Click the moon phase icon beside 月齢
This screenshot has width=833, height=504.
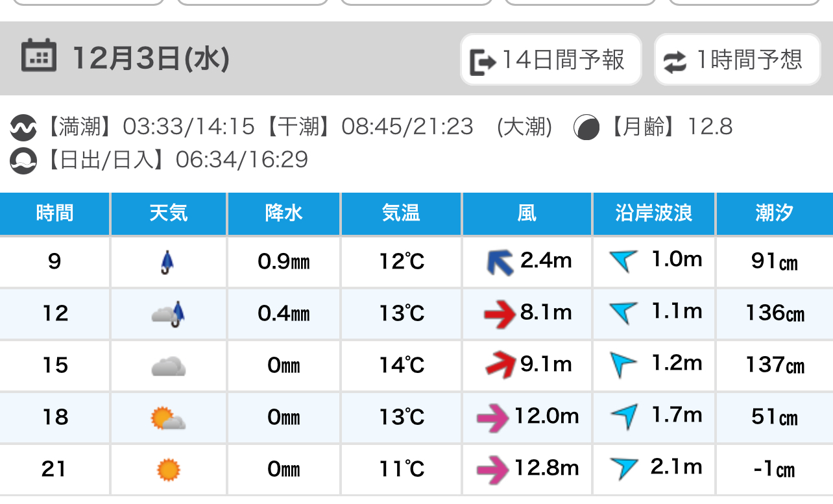tap(586, 127)
